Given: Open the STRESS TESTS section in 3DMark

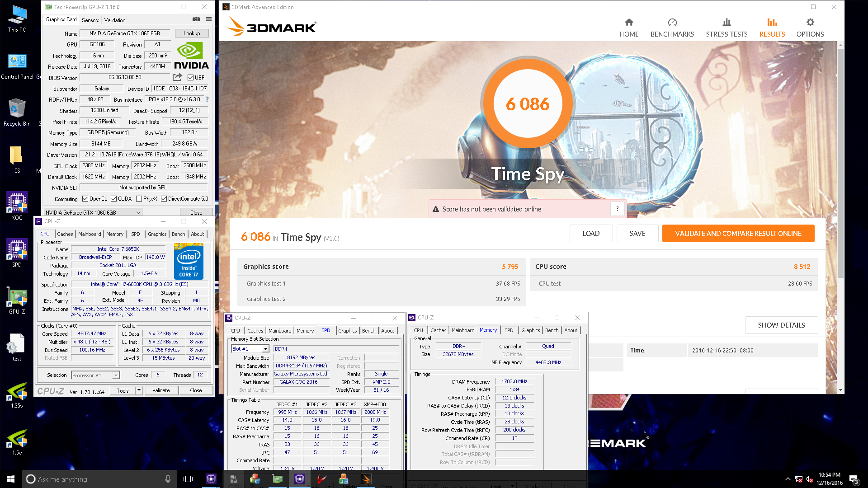Looking at the screenshot, I should (x=726, y=28).
